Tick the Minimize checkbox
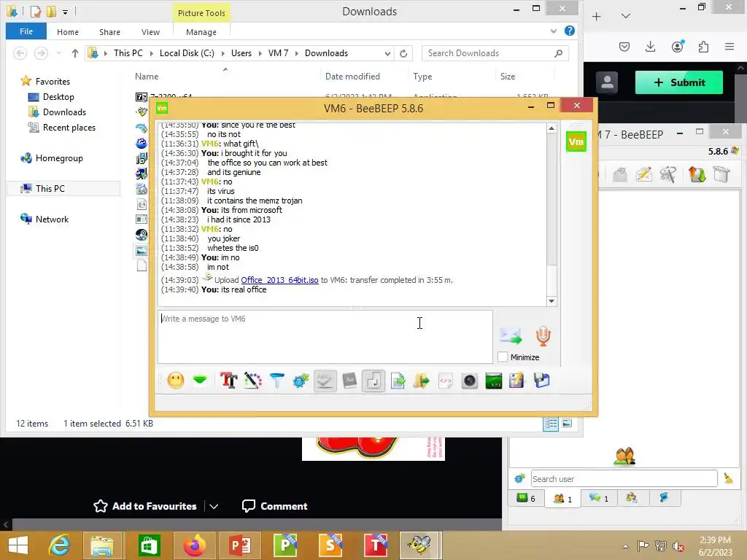Image resolution: width=747 pixels, height=560 pixels. (x=503, y=357)
